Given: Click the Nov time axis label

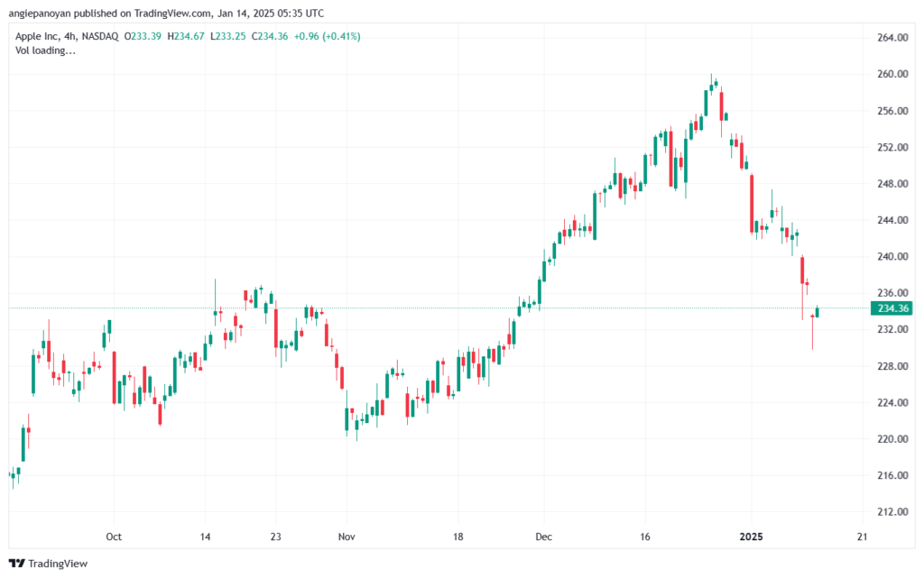Looking at the screenshot, I should pos(346,537).
